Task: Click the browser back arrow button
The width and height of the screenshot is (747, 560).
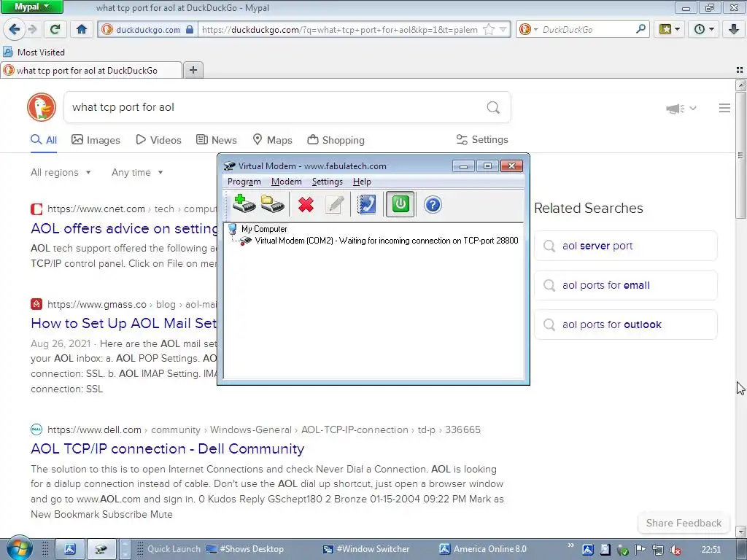Action: pyautogui.click(x=15, y=29)
